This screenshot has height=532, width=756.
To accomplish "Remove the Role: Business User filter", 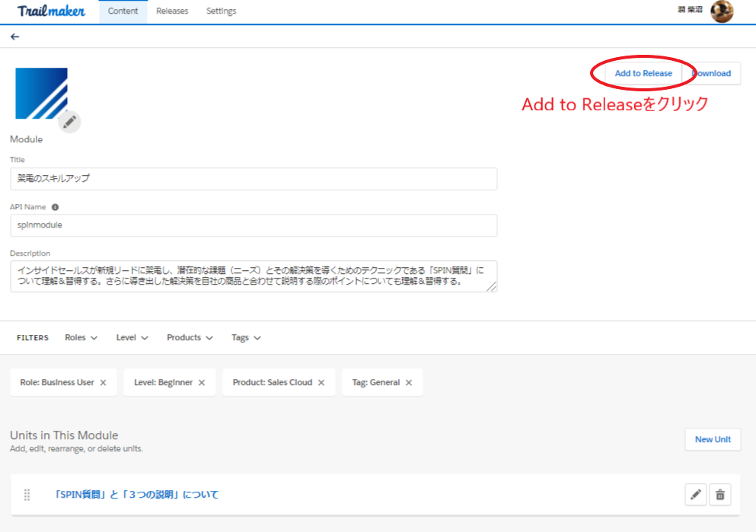I will click(103, 383).
